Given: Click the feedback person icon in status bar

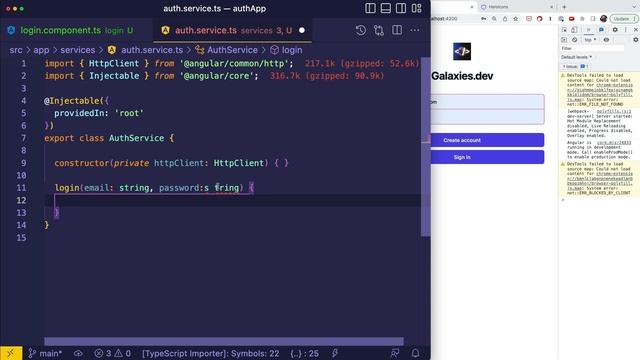Looking at the screenshot, I should 395,353.
